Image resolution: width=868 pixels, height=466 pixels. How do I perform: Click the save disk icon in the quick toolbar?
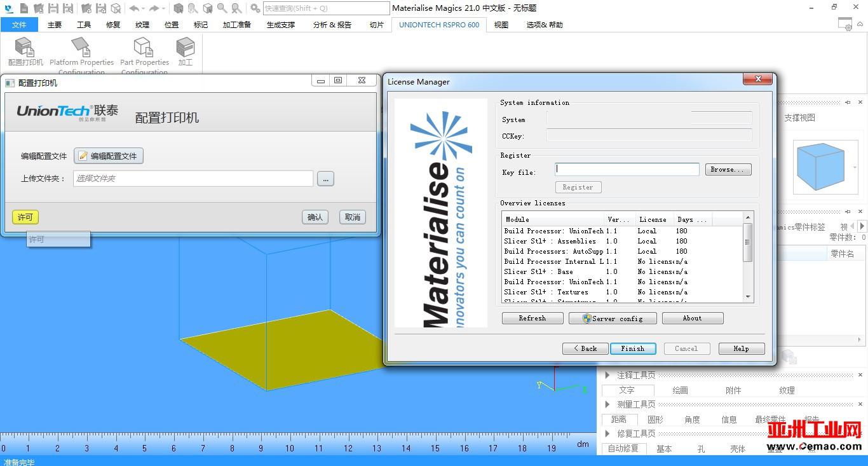tap(53, 8)
